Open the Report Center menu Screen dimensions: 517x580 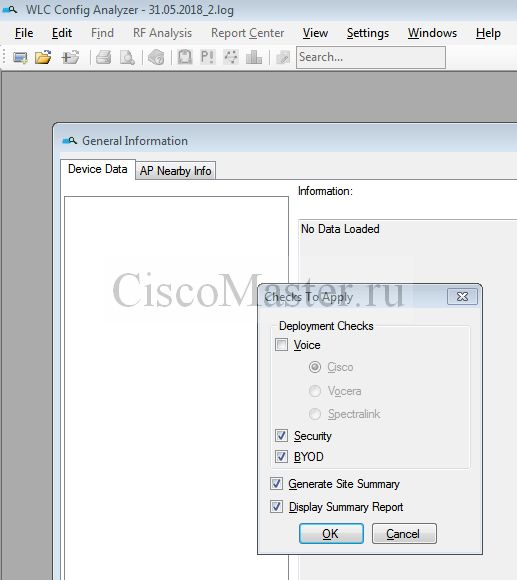(247, 33)
